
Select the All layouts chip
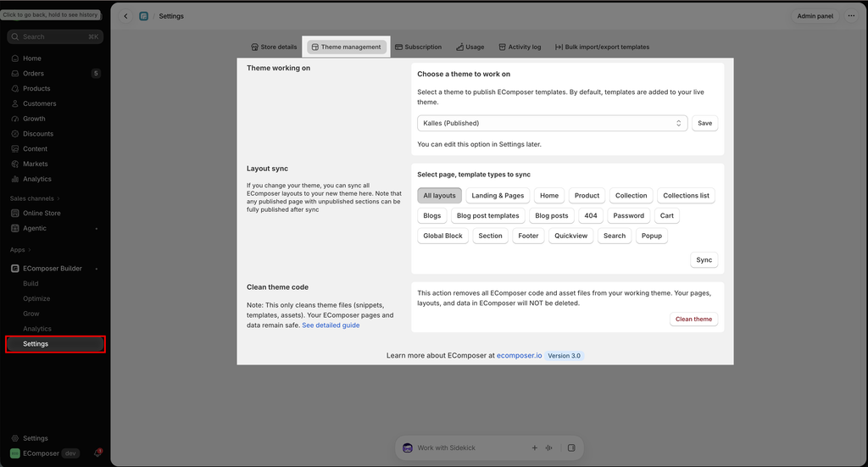[x=440, y=195]
